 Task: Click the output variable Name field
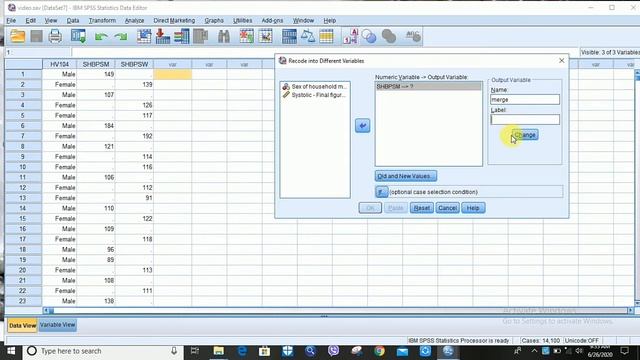click(525, 100)
